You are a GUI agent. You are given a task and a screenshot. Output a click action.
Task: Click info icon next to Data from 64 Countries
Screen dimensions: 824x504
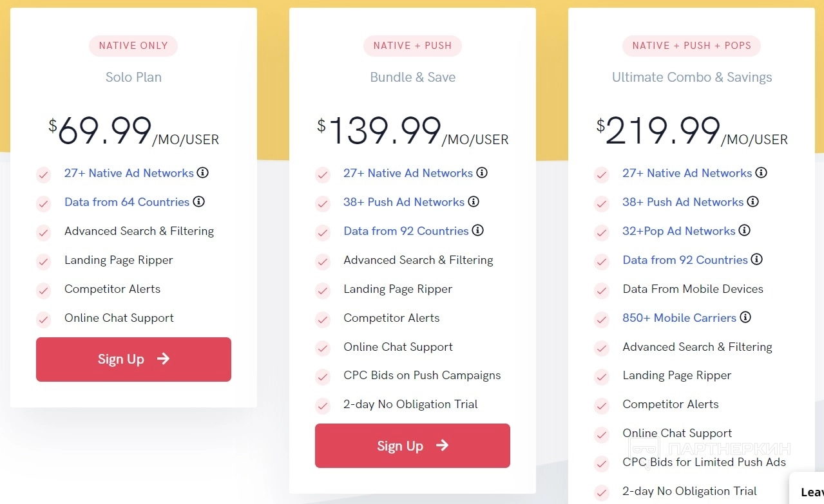tap(199, 201)
